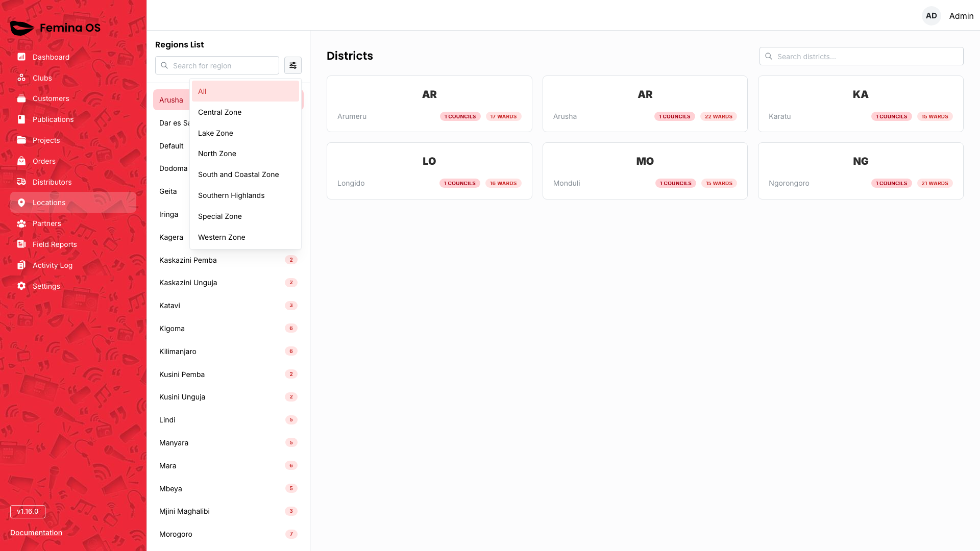Screen dimensions: 980x551
Task: Navigate to Publications page
Action: pyautogui.click(x=73, y=119)
